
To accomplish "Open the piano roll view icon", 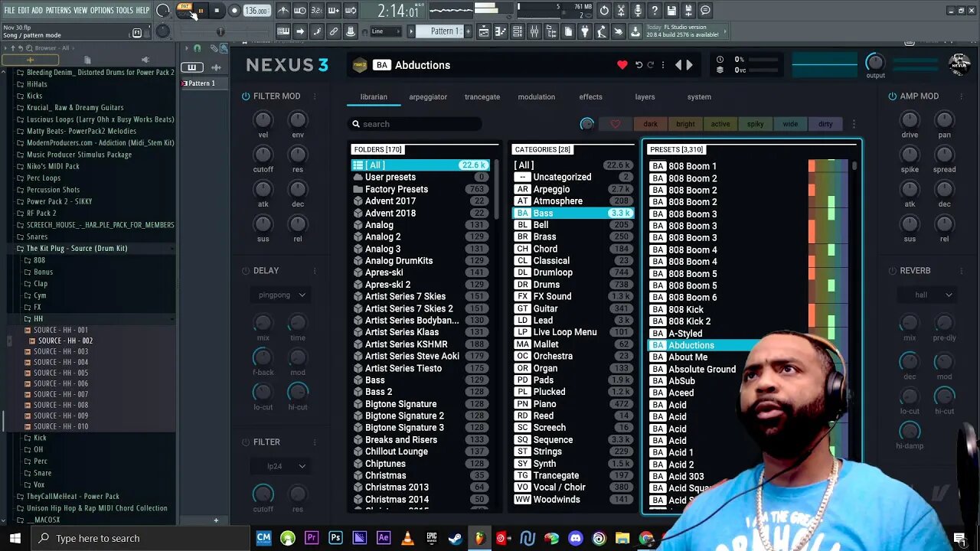I will coord(501,31).
